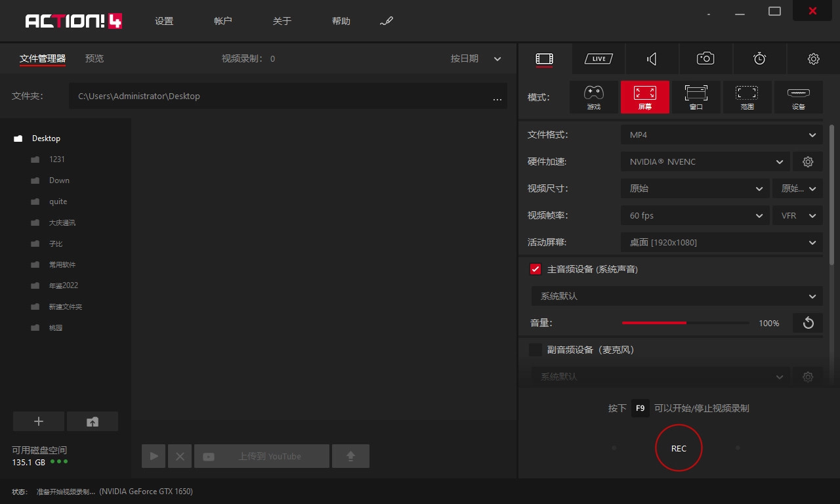The image size is (840, 504).
Task: Choose the 范围 region capture mode
Action: pyautogui.click(x=747, y=96)
